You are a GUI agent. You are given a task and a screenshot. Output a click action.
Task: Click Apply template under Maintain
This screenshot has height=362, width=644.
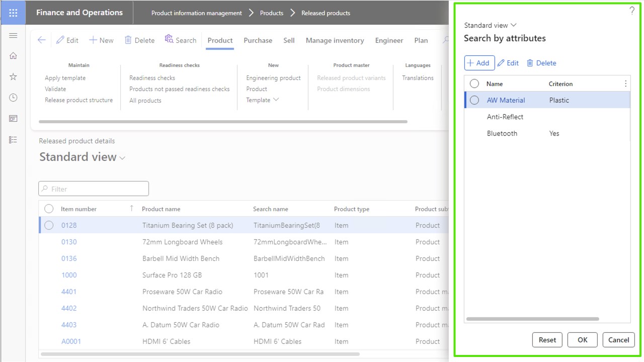pyautogui.click(x=65, y=78)
